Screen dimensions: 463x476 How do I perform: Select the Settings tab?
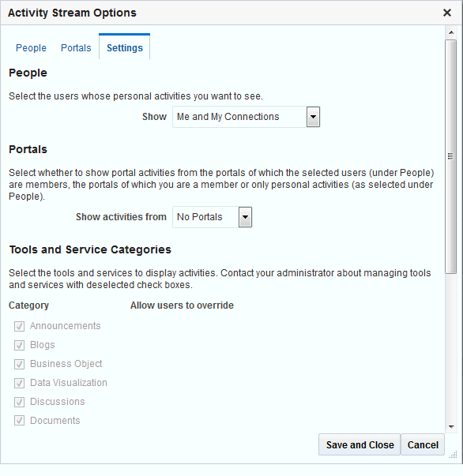(125, 48)
